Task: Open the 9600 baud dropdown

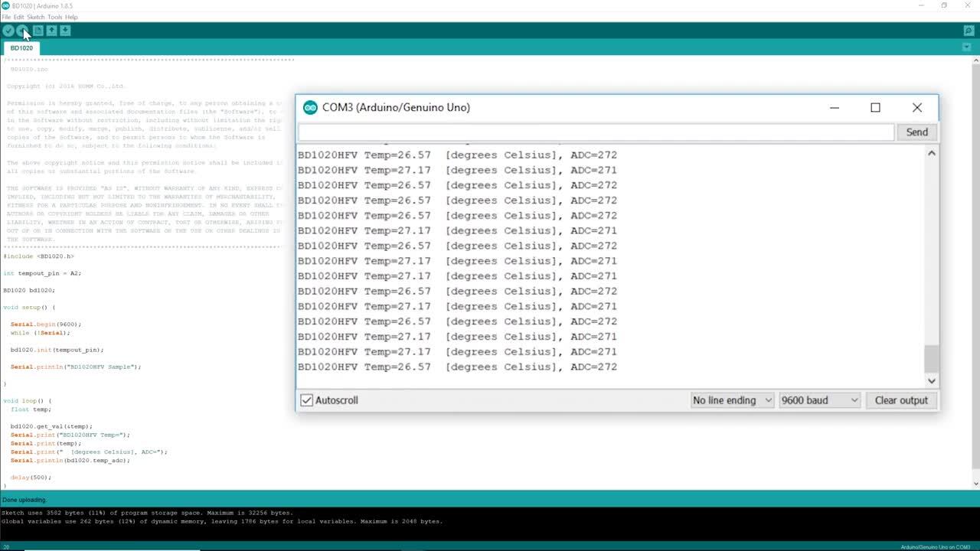Action: [819, 400]
